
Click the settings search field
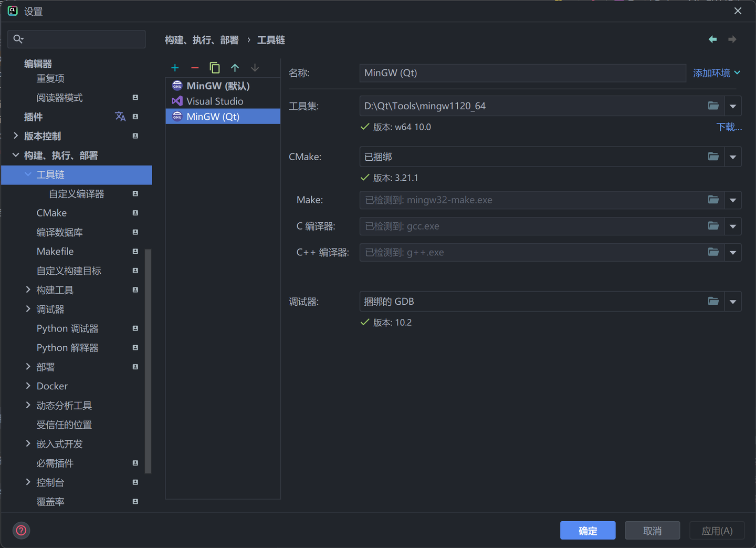(x=76, y=39)
